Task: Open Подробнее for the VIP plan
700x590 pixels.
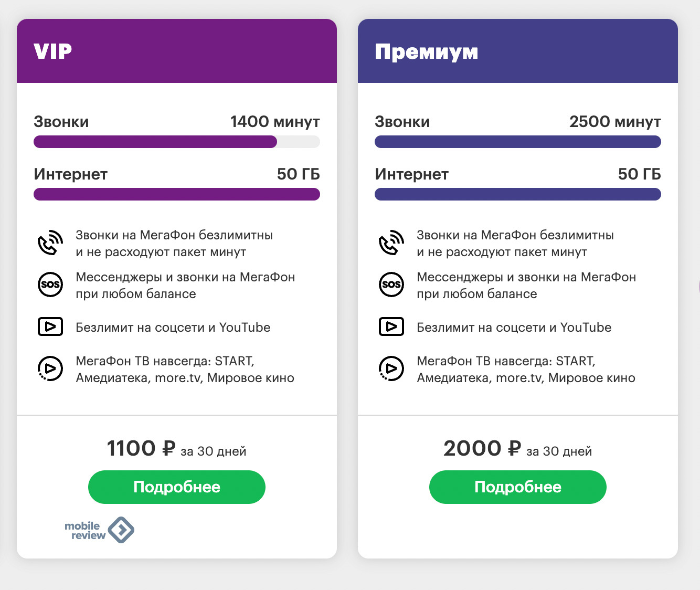Action: [177, 487]
